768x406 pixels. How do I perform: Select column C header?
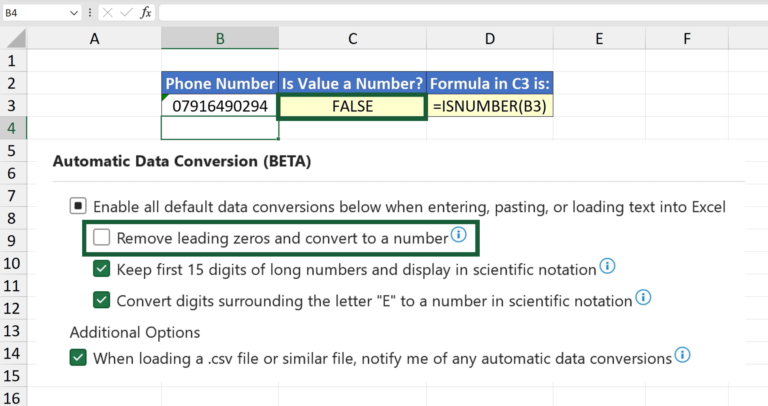353,38
